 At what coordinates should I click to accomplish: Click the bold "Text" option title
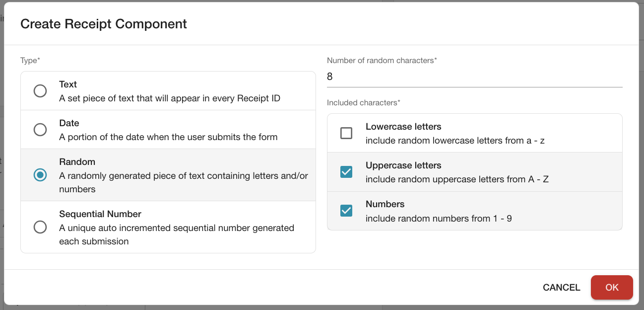tap(68, 84)
